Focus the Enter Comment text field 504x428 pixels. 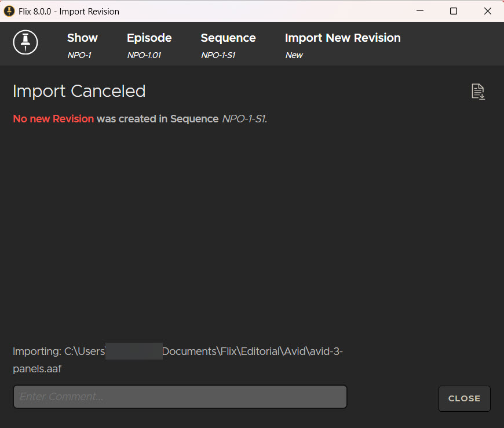(x=180, y=397)
